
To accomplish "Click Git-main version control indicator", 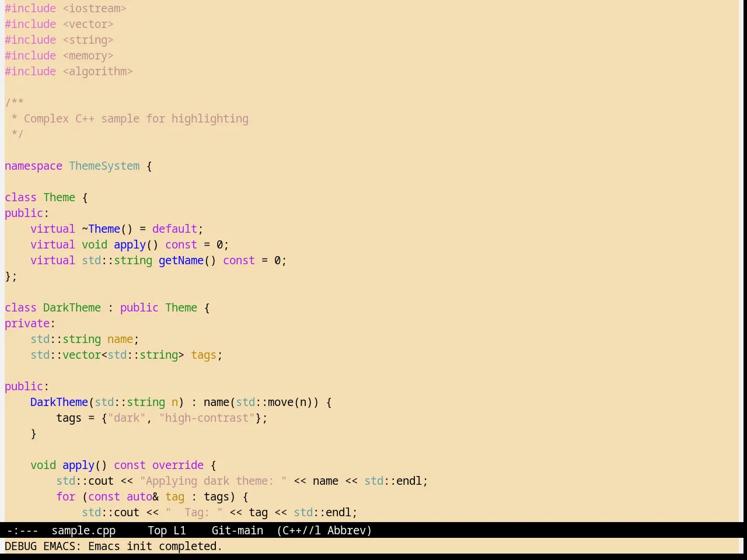I will point(237,530).
